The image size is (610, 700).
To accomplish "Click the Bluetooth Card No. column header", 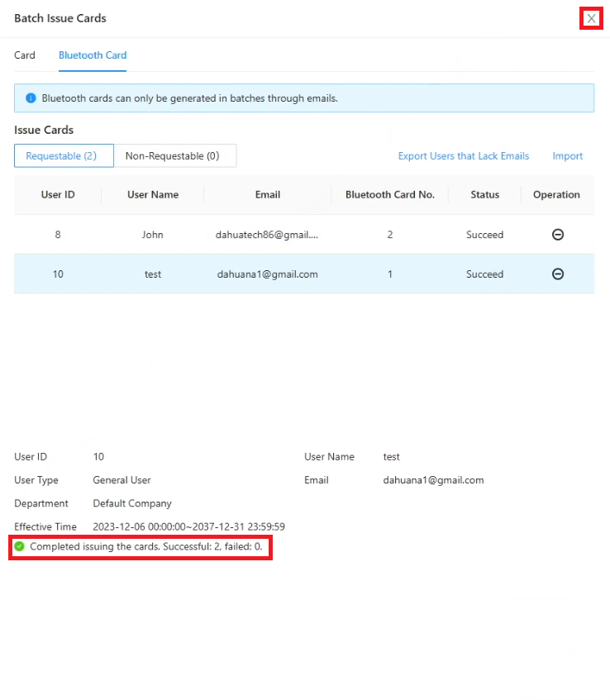I will click(390, 195).
